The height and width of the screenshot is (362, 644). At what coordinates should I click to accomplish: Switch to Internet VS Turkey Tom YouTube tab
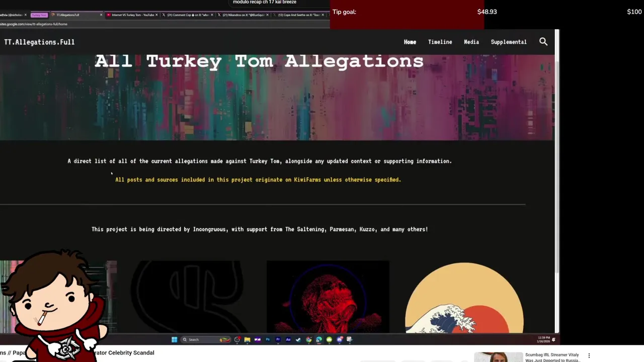132,15
